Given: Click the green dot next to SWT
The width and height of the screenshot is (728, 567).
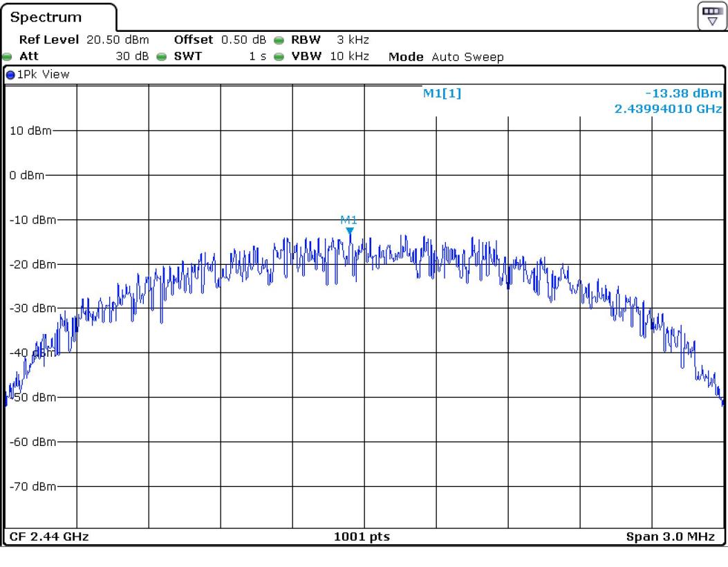Looking at the screenshot, I should point(162,57).
